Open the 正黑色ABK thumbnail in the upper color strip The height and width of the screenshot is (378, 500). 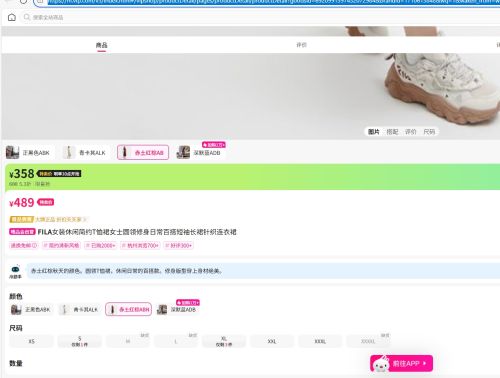pyautogui.click(x=28, y=152)
